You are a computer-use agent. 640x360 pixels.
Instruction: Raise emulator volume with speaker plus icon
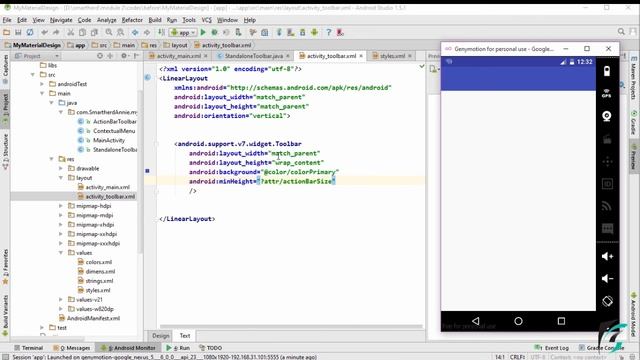point(607,256)
